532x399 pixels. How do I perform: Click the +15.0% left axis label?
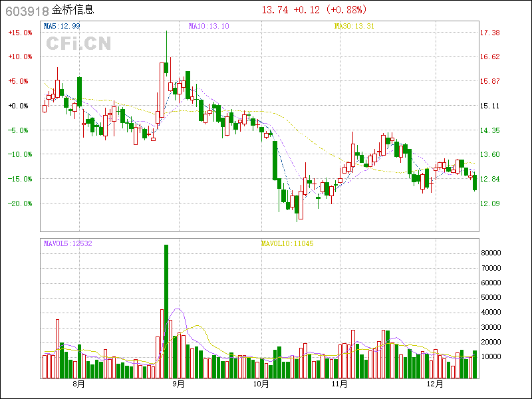point(19,33)
